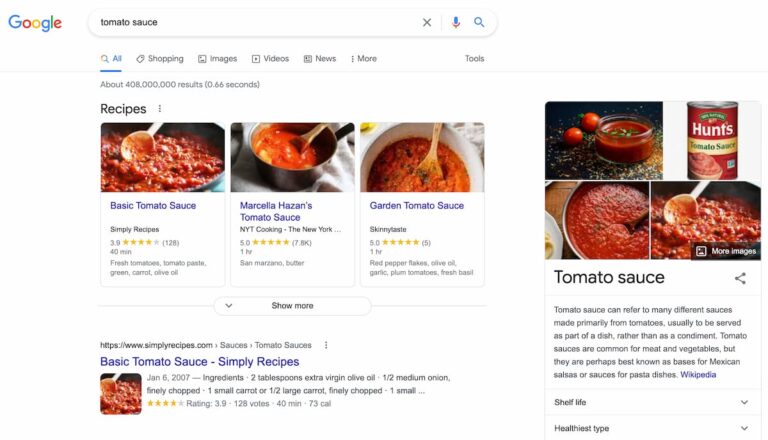768x440 pixels.
Task: Open the Basic Tomato Sauce - Simply Recipes link
Action: coord(199,362)
